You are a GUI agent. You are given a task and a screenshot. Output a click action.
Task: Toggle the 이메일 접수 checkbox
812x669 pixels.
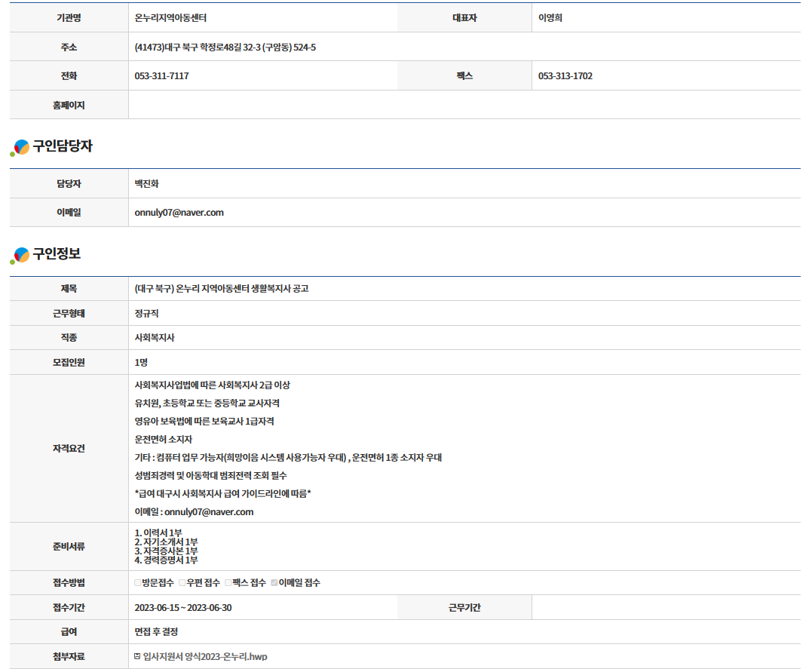(274, 583)
